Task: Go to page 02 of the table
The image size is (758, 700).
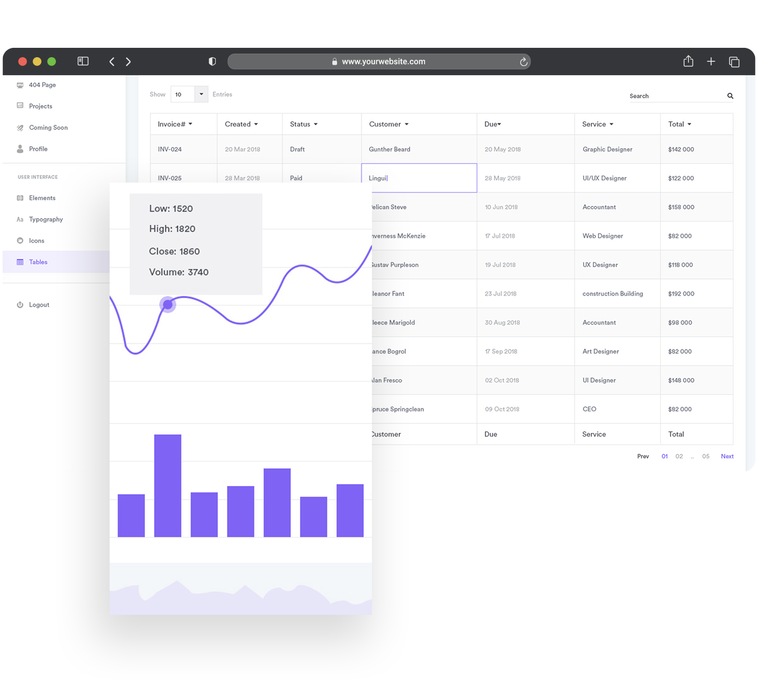Action: tap(679, 456)
